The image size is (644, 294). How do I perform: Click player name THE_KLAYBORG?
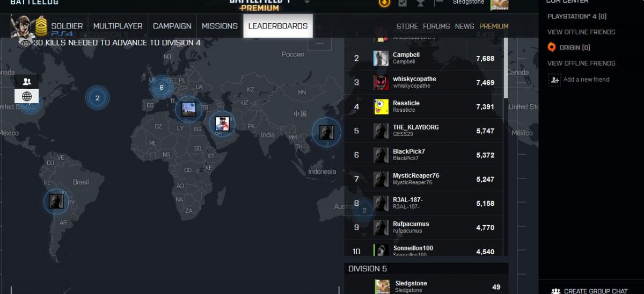(415, 127)
